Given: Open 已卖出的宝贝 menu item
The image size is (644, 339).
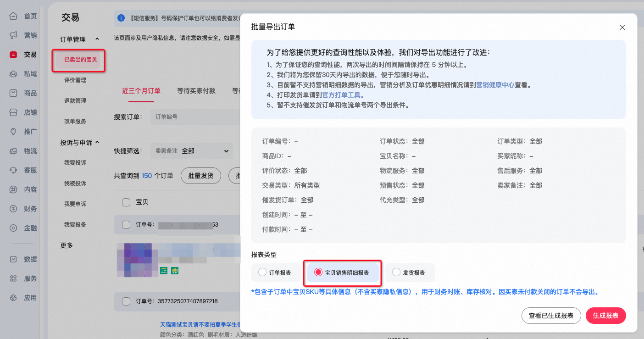Looking at the screenshot, I should (x=80, y=60).
